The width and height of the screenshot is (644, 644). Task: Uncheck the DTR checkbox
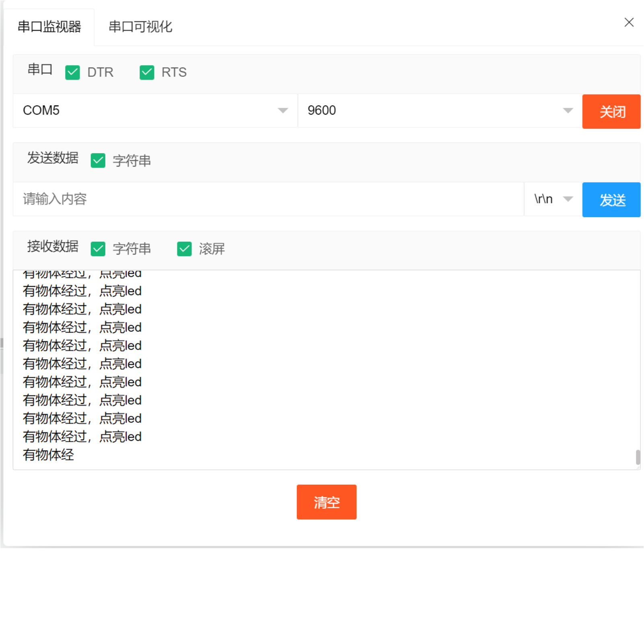[x=73, y=73]
